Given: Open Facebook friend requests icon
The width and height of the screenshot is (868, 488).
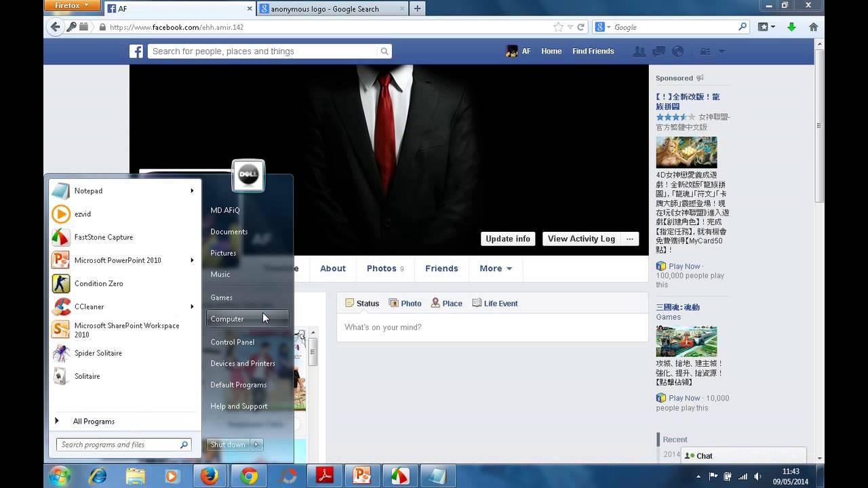Looking at the screenshot, I should pos(639,52).
